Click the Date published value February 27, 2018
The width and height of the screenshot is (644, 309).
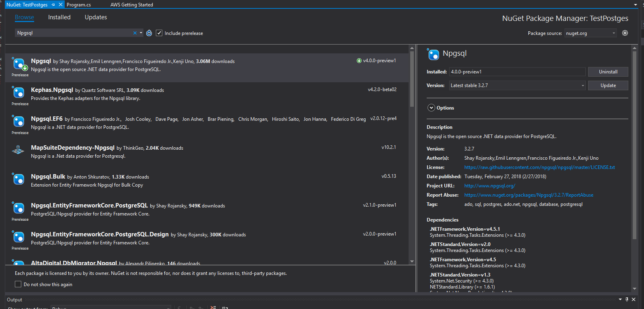[505, 177]
